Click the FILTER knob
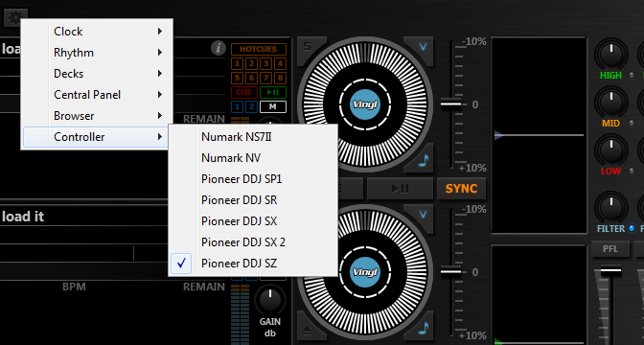 [x=610, y=207]
